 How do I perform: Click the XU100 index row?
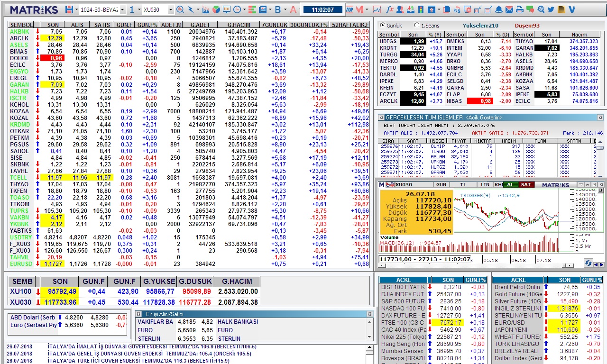click(x=134, y=291)
